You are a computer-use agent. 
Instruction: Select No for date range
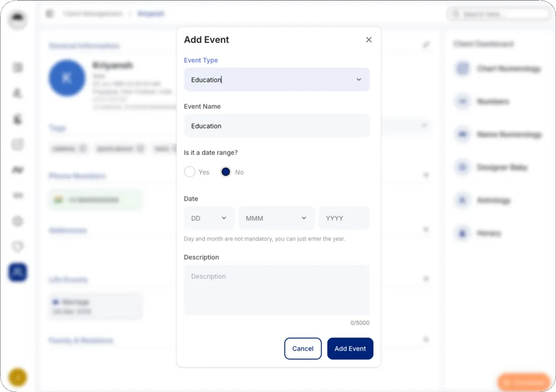pyautogui.click(x=225, y=172)
